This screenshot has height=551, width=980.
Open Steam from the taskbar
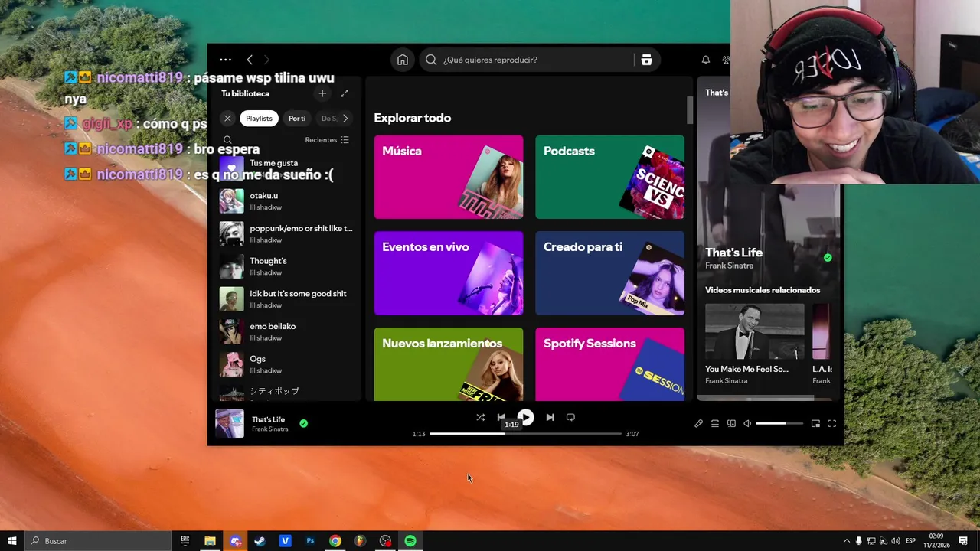coord(260,541)
